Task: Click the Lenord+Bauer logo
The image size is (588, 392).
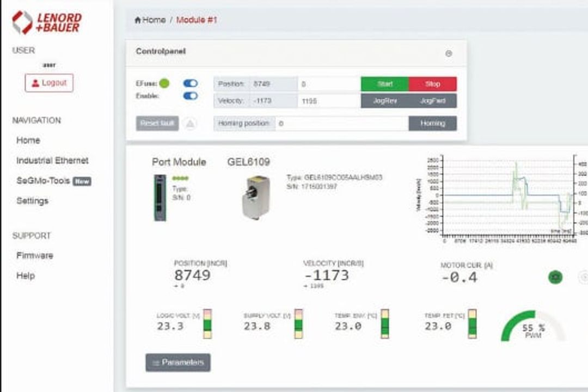Action: [47, 22]
